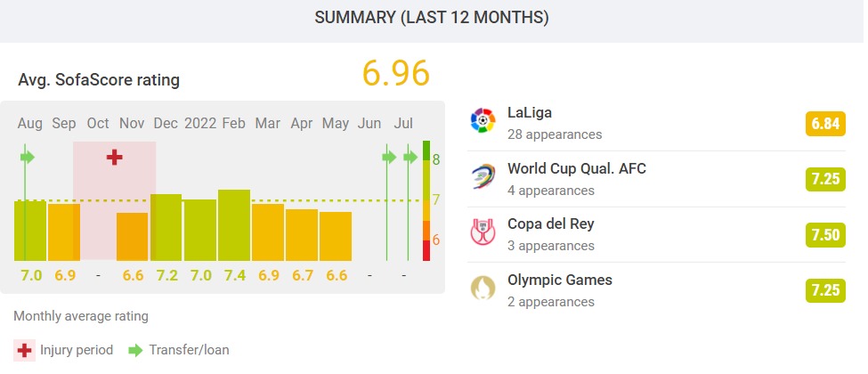
Task: Click the LaLiga 6.84 rating badge
Action: coord(825,124)
